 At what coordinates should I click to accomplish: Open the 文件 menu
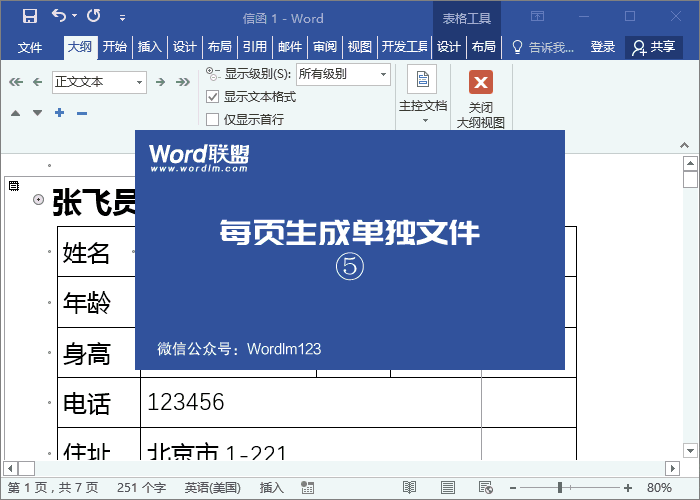[x=30, y=47]
